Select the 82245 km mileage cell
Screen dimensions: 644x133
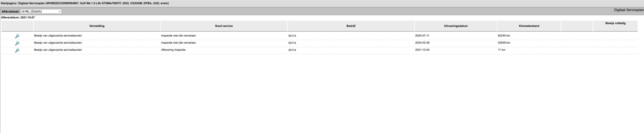click(x=504, y=36)
